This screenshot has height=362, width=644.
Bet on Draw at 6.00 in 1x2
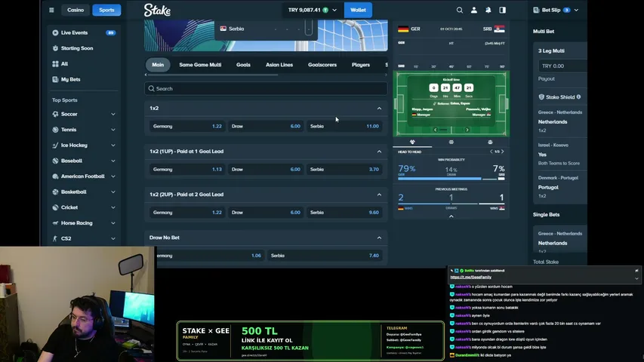coord(266,126)
